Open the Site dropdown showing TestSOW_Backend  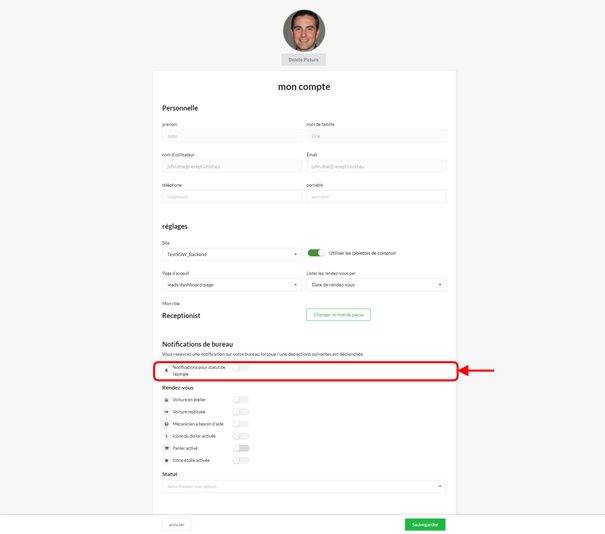tap(231, 255)
